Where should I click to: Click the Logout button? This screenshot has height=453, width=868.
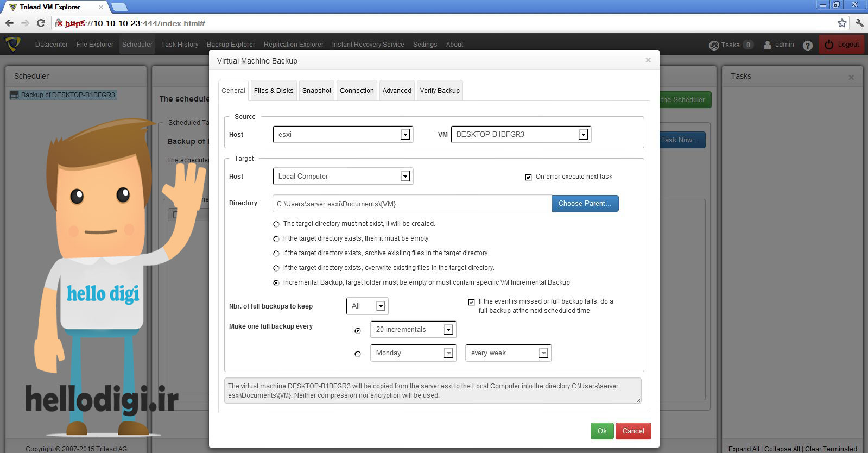pyautogui.click(x=842, y=45)
